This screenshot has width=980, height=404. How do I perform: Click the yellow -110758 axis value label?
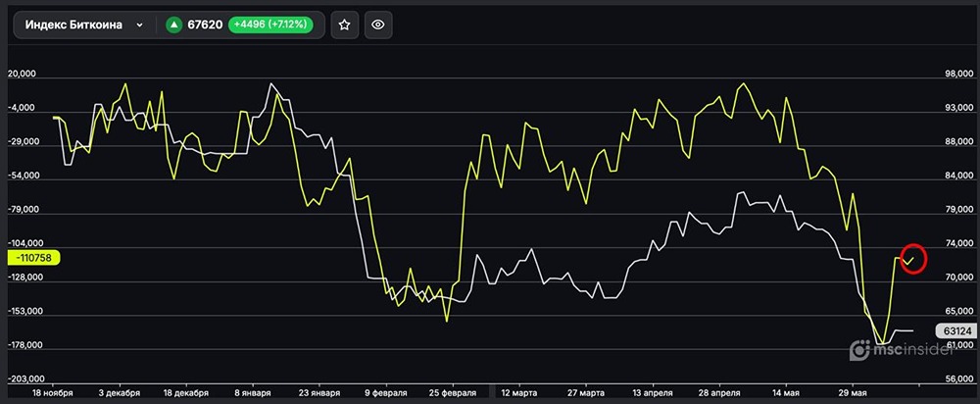coord(33,257)
